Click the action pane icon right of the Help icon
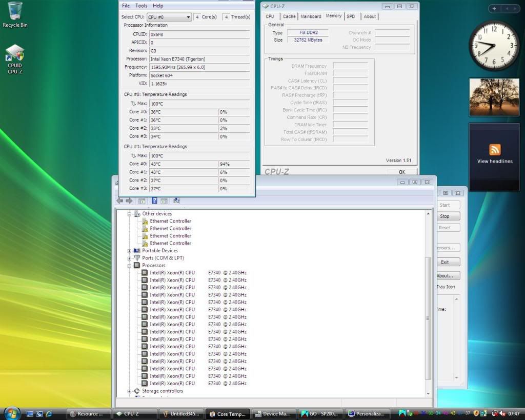The image size is (525, 420). pyautogui.click(x=164, y=201)
